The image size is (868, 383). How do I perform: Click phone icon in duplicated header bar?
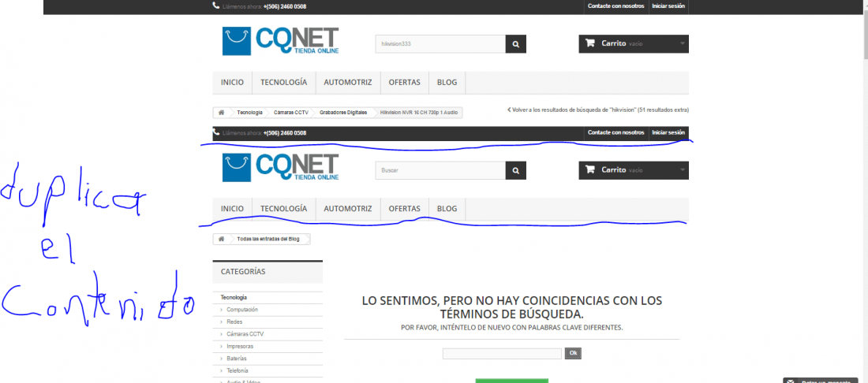pos(216,132)
